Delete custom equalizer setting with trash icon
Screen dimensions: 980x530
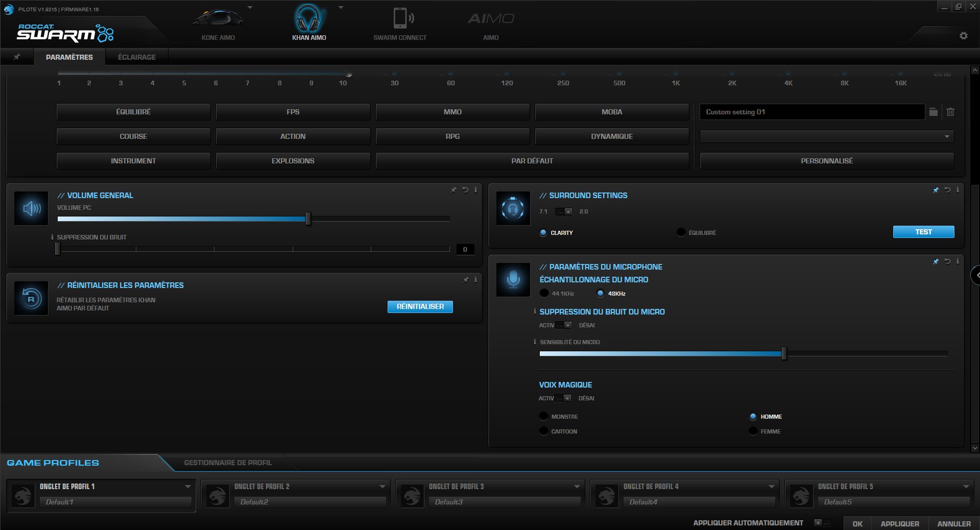pyautogui.click(x=950, y=112)
